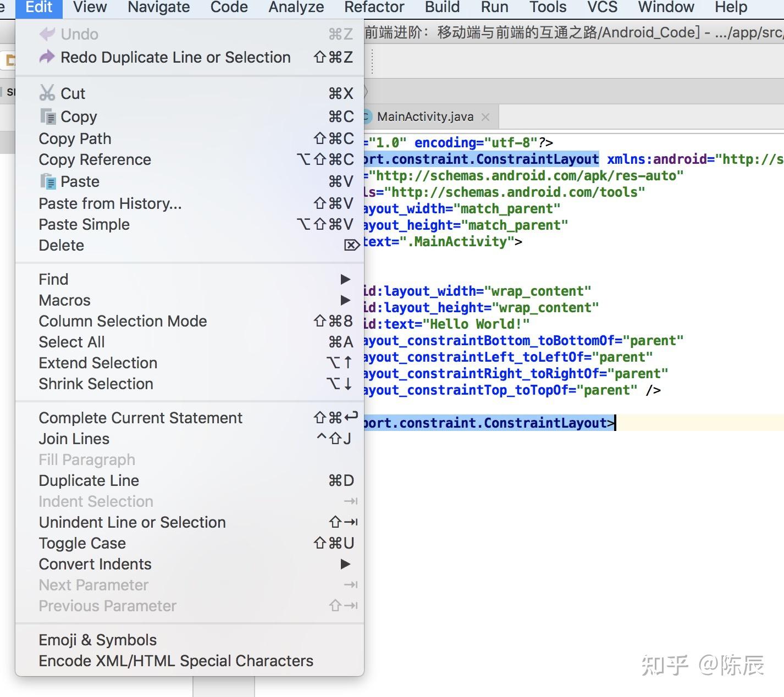Click the encoding="utf-8" text in editor
784x697 pixels.
click(476, 143)
